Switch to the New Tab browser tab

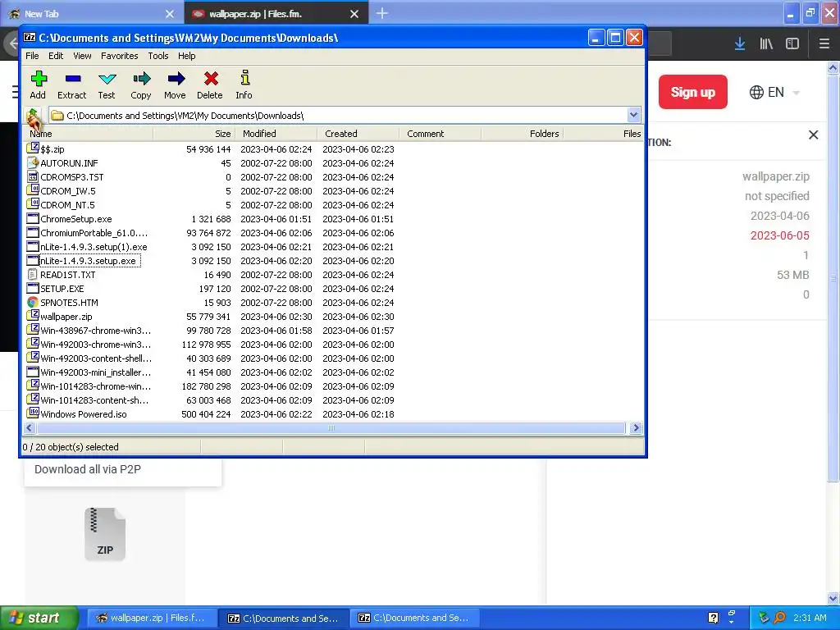91,13
